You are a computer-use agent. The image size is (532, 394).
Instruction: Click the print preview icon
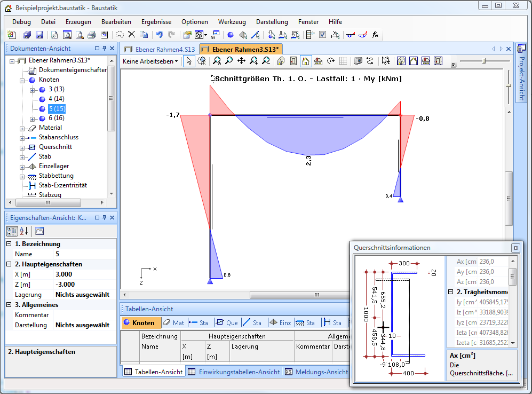pyautogui.click(x=80, y=35)
